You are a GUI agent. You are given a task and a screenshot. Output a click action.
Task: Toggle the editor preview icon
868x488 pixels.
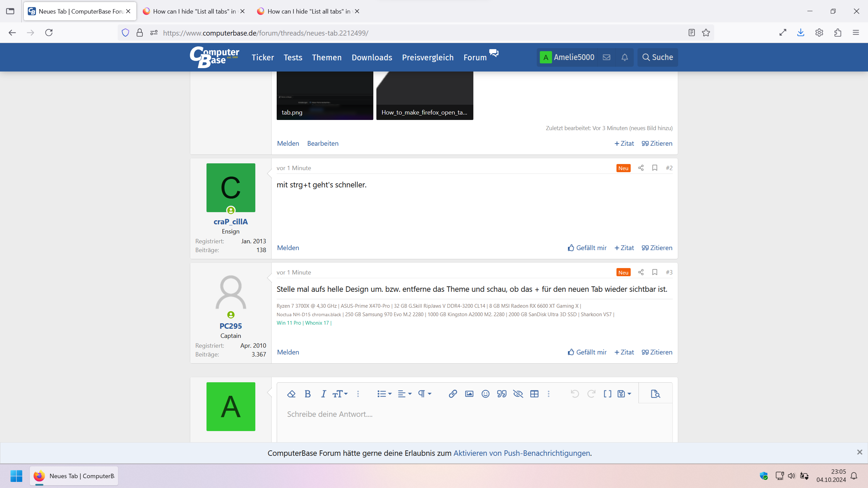click(655, 394)
